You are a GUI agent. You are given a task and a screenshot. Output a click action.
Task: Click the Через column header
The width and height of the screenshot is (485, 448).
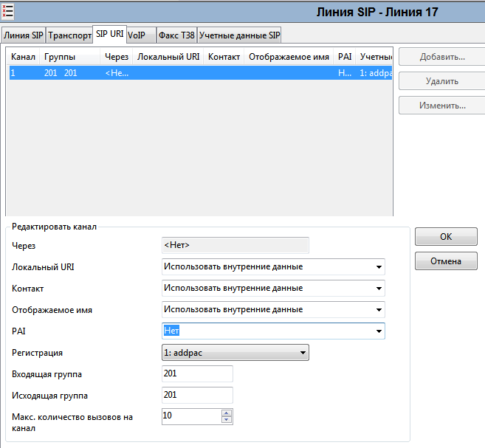117,57
